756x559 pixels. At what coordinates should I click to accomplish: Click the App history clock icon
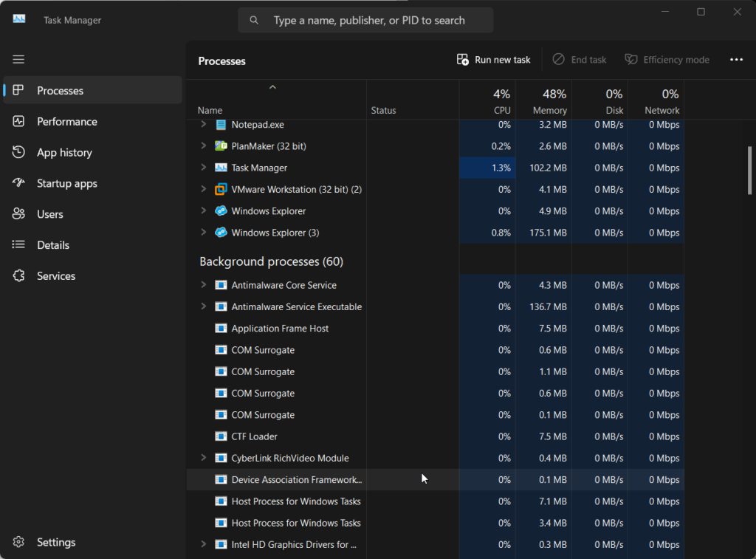[18, 153]
